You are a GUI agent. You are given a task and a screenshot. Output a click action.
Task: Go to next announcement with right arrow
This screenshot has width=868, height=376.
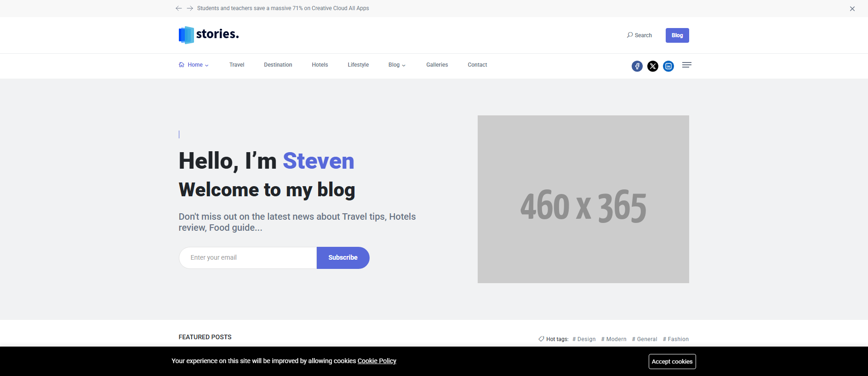pos(190,8)
